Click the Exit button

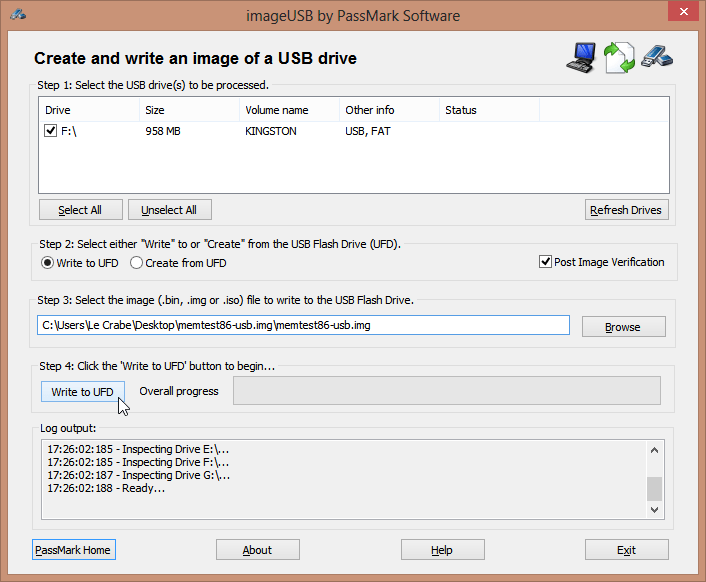point(626,550)
